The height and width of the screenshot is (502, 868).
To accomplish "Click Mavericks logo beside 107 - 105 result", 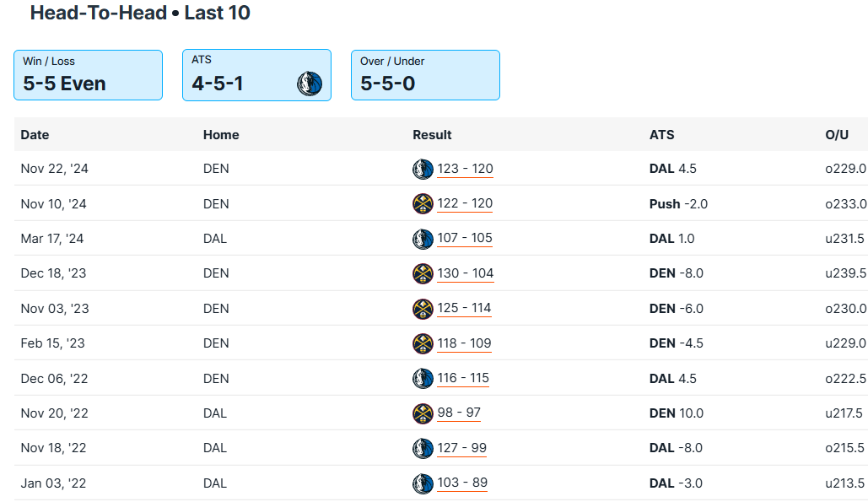I will point(423,239).
